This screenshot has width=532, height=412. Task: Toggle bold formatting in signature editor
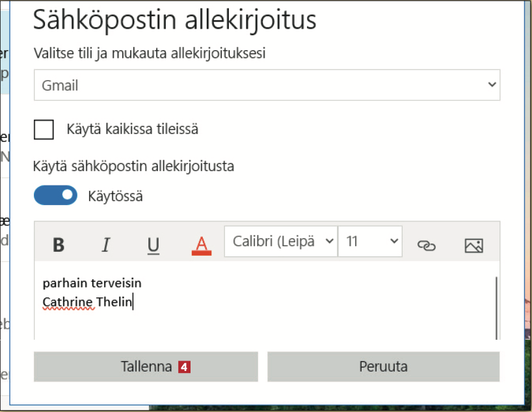tap(59, 245)
